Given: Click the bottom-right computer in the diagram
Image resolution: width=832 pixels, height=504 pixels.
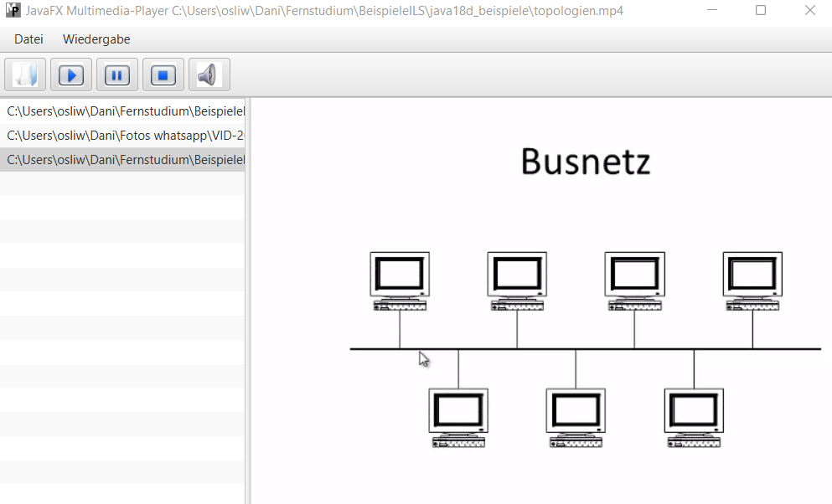Looking at the screenshot, I should (694, 417).
